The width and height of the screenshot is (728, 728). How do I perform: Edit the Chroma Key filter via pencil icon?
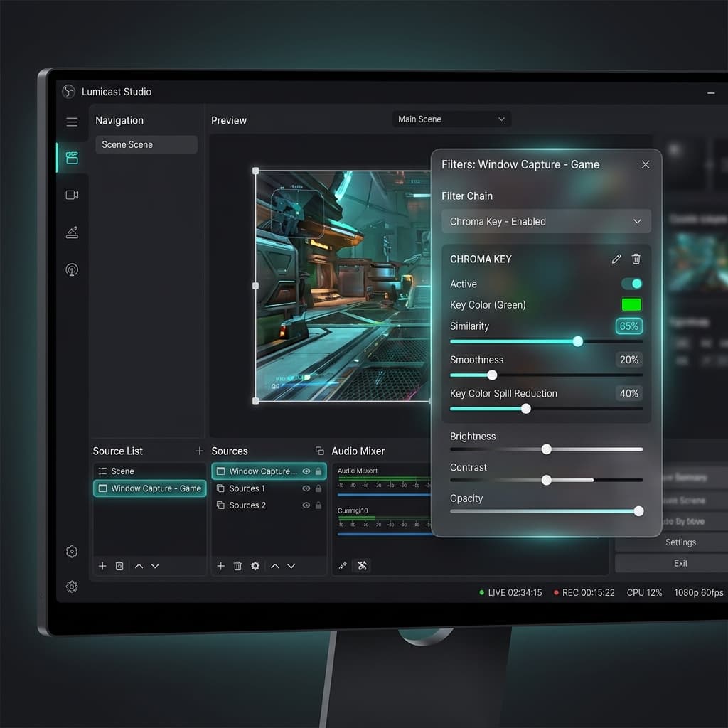point(616,259)
